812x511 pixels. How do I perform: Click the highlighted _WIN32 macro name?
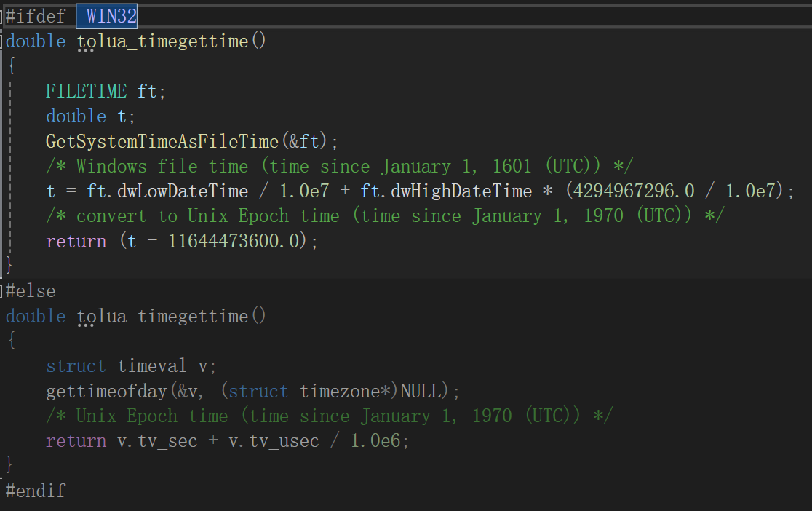coord(107,16)
